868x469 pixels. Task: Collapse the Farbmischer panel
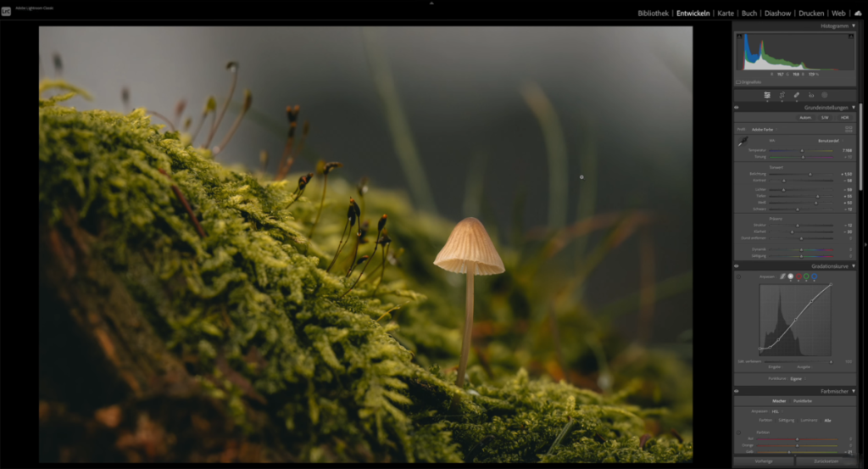coord(854,391)
